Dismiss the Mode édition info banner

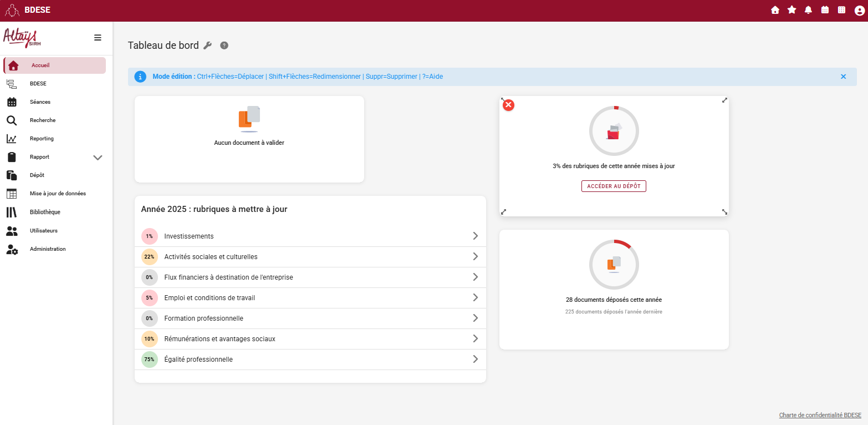843,77
